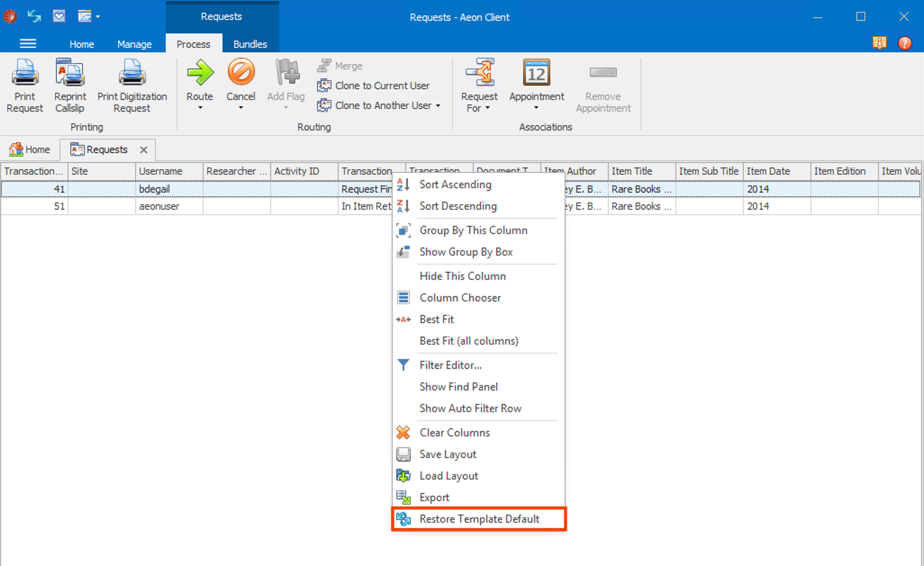The image size is (924, 566).
Task: Switch to the Bundles ribbon tab
Action: pos(250,44)
